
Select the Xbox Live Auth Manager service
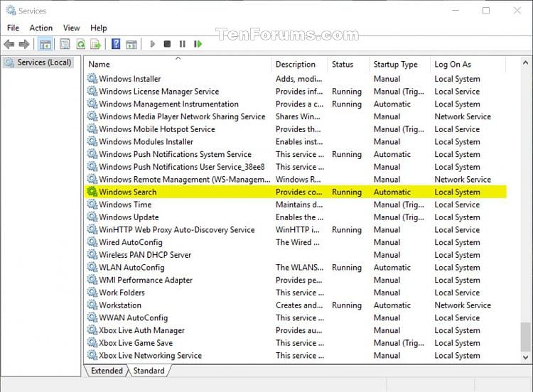point(296,330)
